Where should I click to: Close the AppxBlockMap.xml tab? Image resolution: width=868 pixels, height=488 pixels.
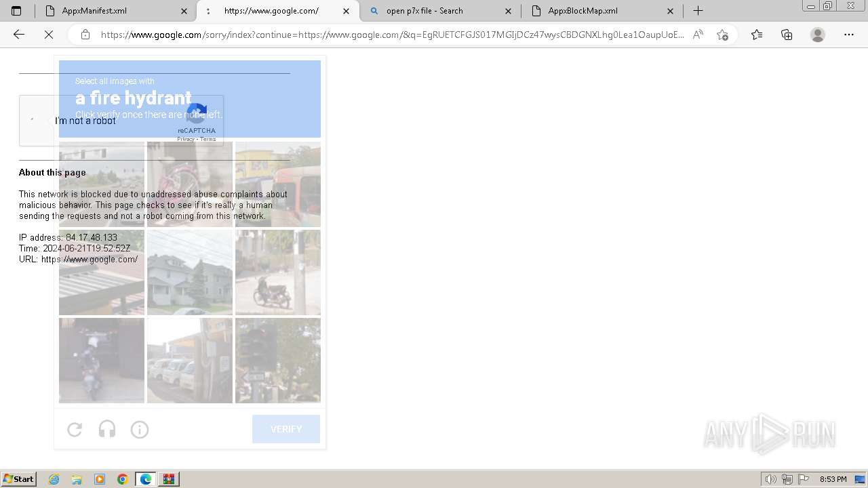click(670, 11)
